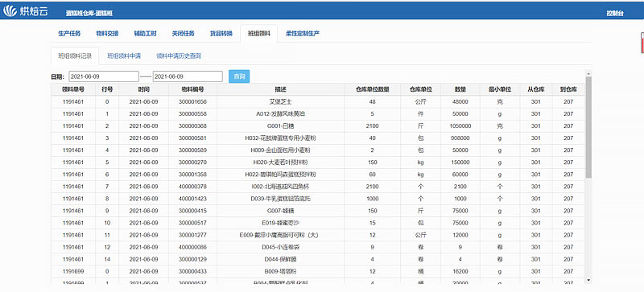This screenshot has width=644, height=292.
Task: Open the 领料申请历史查询 sub-tab
Action: 179,56
